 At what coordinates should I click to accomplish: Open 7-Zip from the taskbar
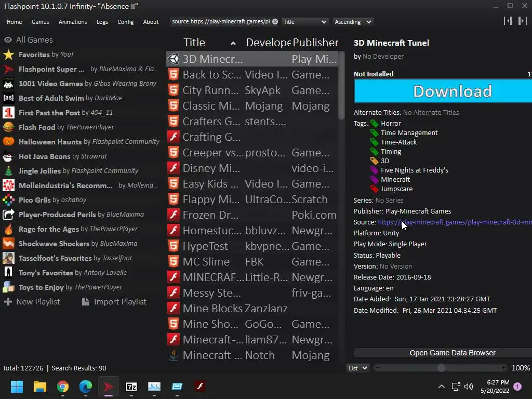(131, 387)
